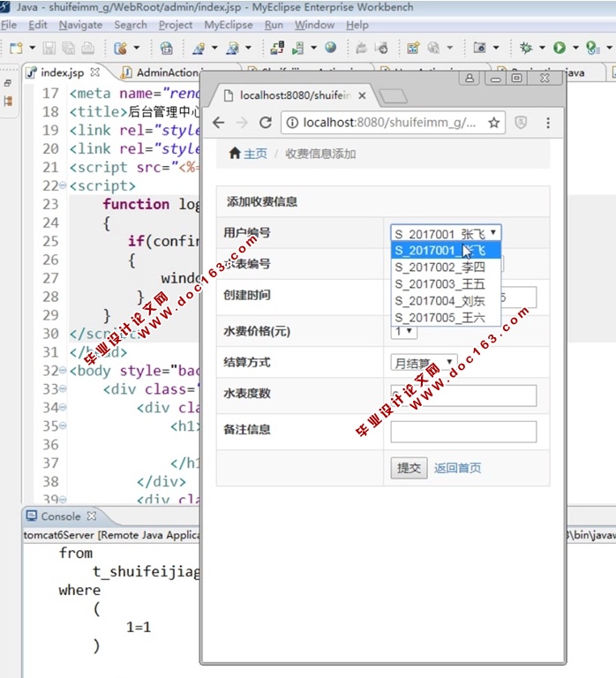616x678 pixels.
Task: Click the Debug bug toolbar icon
Action: pos(526,48)
